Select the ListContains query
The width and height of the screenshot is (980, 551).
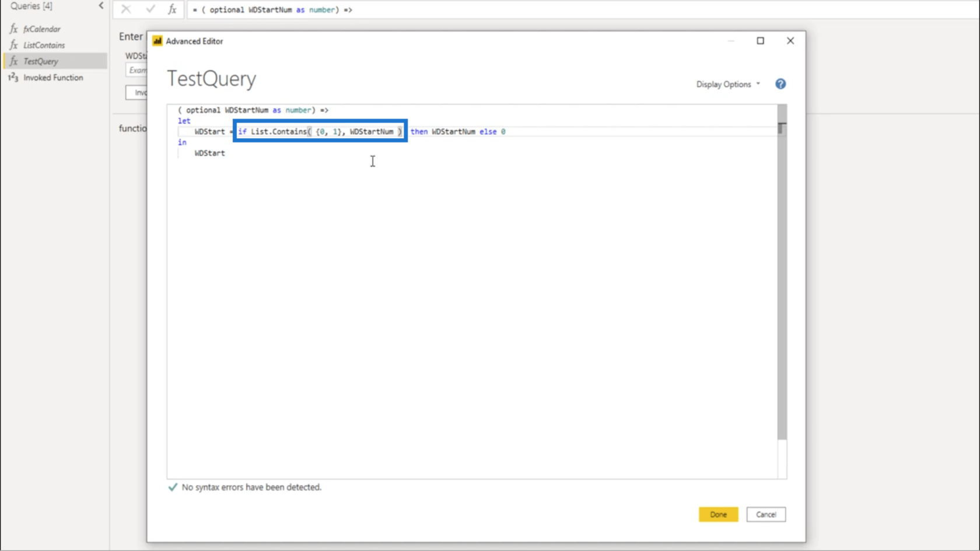44,45
